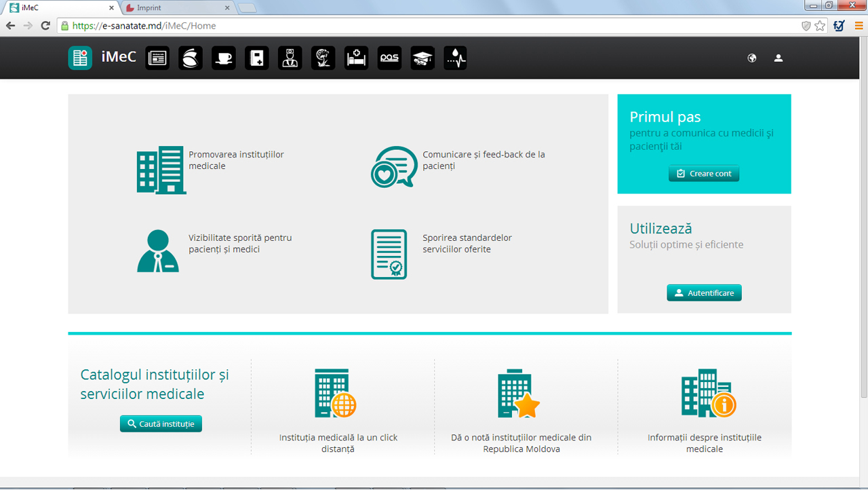
Task: Click the Caută instituție search button
Action: point(161,424)
